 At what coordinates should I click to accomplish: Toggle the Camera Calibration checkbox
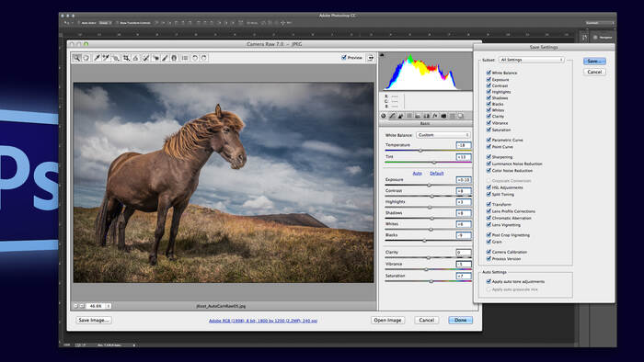pos(489,252)
